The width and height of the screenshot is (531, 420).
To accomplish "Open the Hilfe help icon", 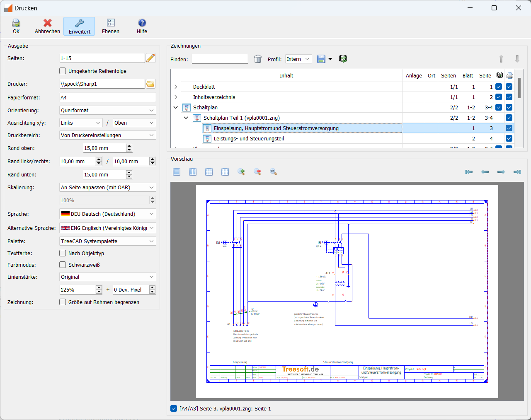I will [142, 23].
